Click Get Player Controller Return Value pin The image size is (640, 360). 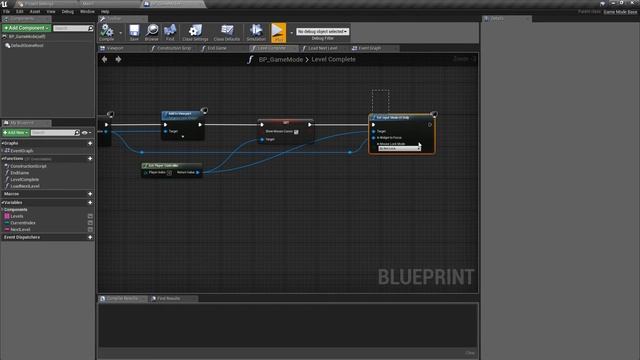point(198,173)
